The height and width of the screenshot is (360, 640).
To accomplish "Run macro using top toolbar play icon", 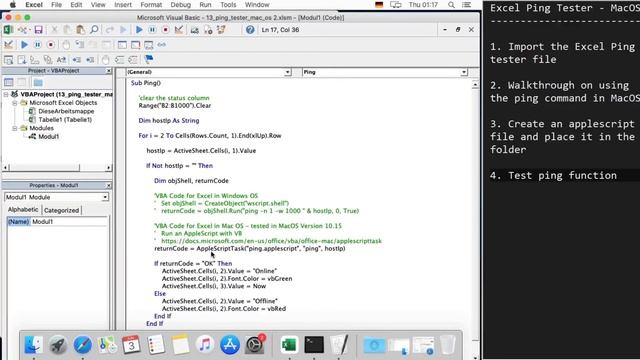I will point(139,30).
